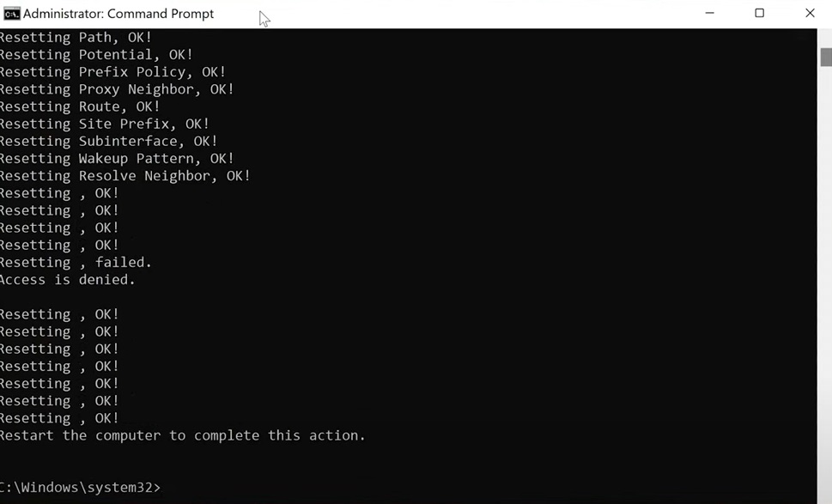
Task: Click the "Resetting Path, OK!" line
Action: click(x=76, y=38)
